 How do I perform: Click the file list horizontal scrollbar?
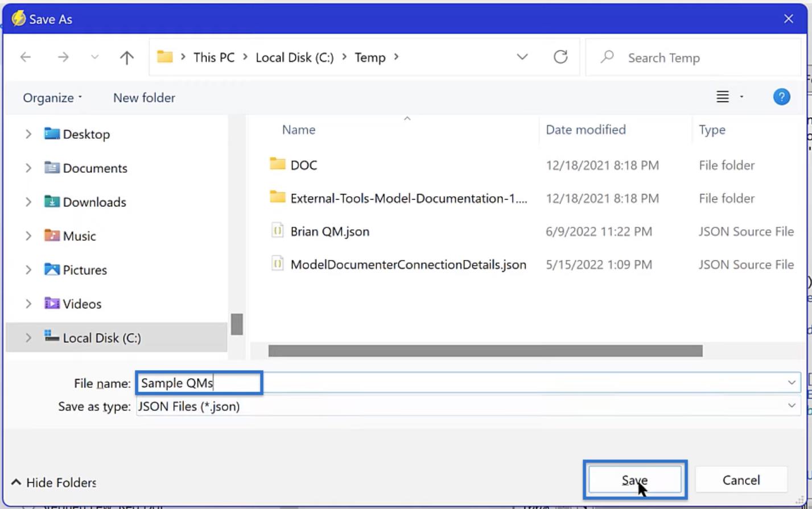[x=485, y=351]
